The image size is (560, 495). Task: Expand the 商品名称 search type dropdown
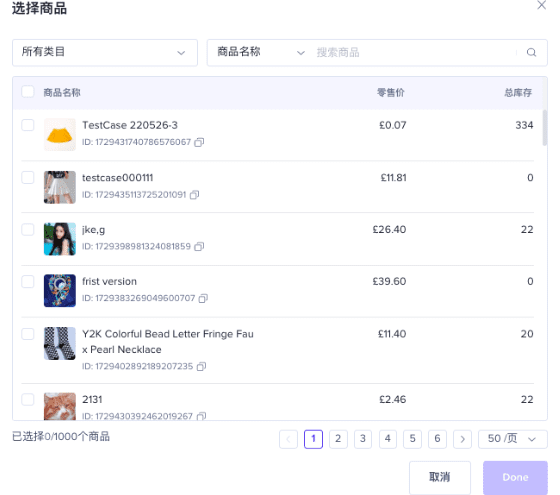pyautogui.click(x=261, y=52)
